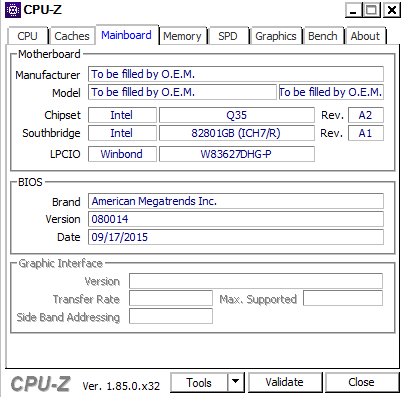Click the 82801GB (ICH7/R) value

click(x=237, y=133)
